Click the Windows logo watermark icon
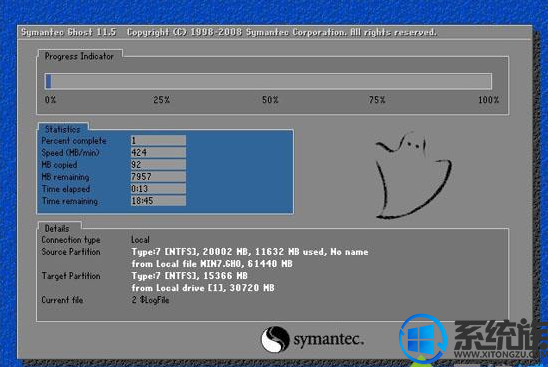 [423, 339]
